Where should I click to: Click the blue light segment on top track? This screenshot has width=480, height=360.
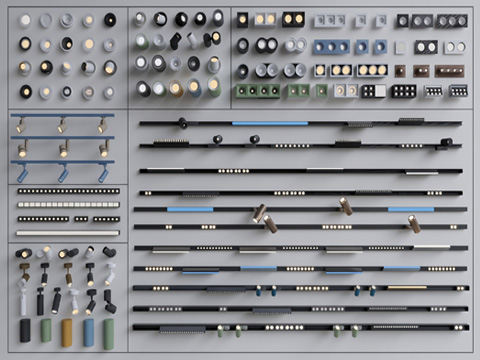[270, 123]
